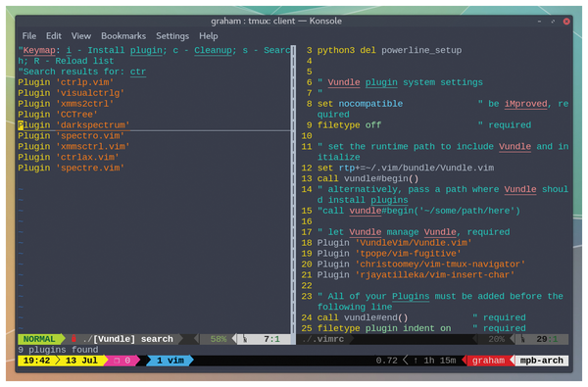
Task: Click the vertical split divider between panes
Action: pos(293,189)
